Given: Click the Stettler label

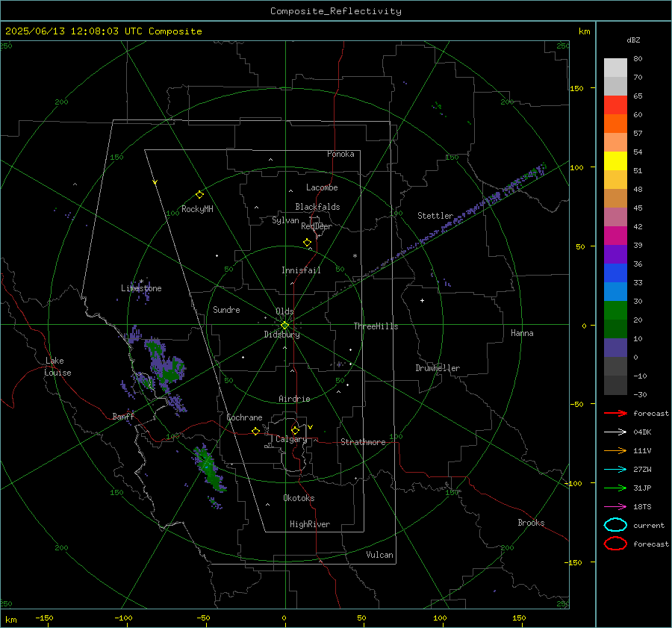Looking at the screenshot, I should [x=435, y=216].
